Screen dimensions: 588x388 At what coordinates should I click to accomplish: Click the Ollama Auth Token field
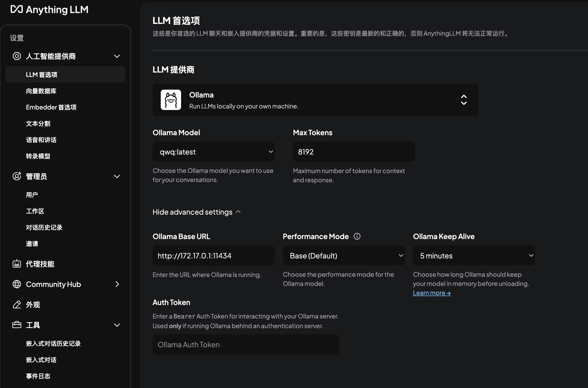(245, 344)
